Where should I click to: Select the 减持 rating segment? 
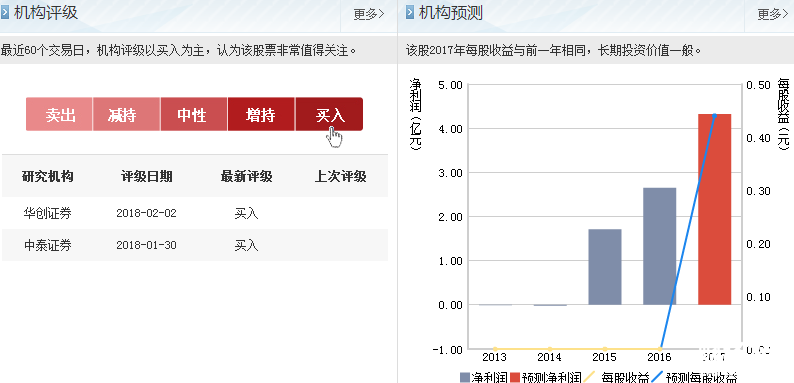point(126,114)
